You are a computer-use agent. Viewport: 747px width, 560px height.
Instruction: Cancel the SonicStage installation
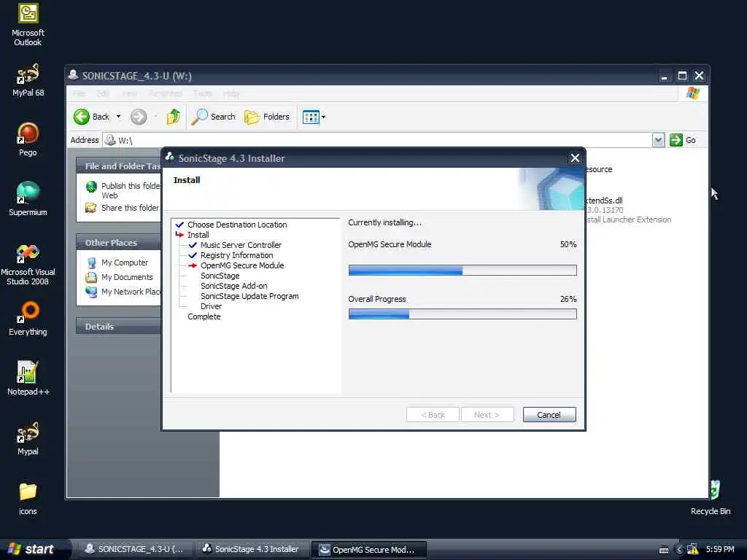coord(549,415)
